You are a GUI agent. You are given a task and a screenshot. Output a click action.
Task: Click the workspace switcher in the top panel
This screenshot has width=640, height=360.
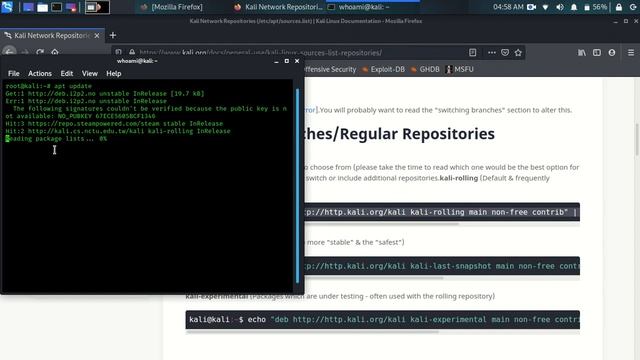coord(97,7)
